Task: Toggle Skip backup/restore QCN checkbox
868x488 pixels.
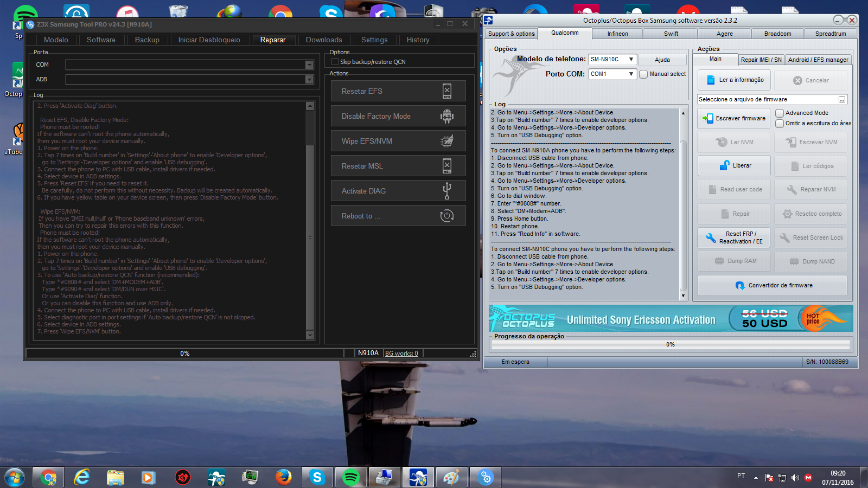Action: point(335,62)
